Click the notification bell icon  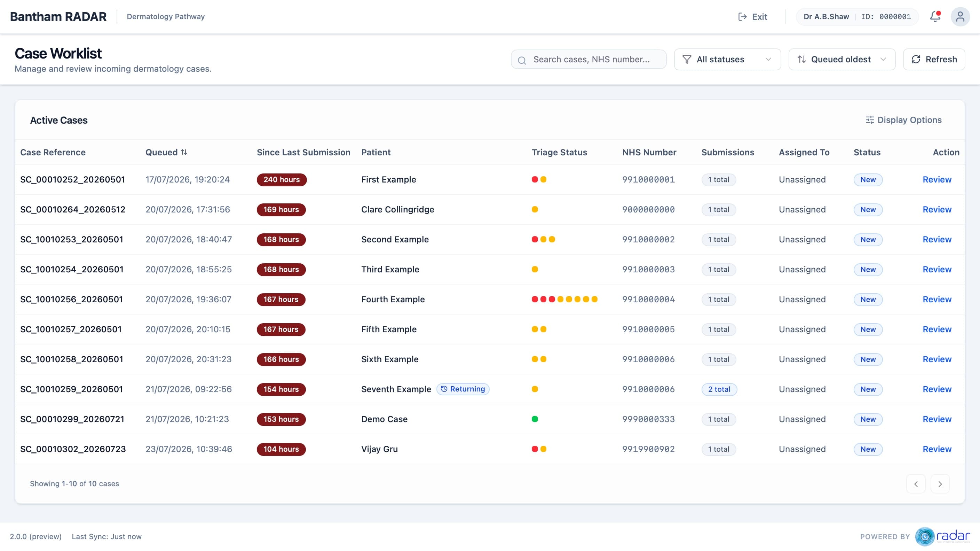pyautogui.click(x=935, y=16)
